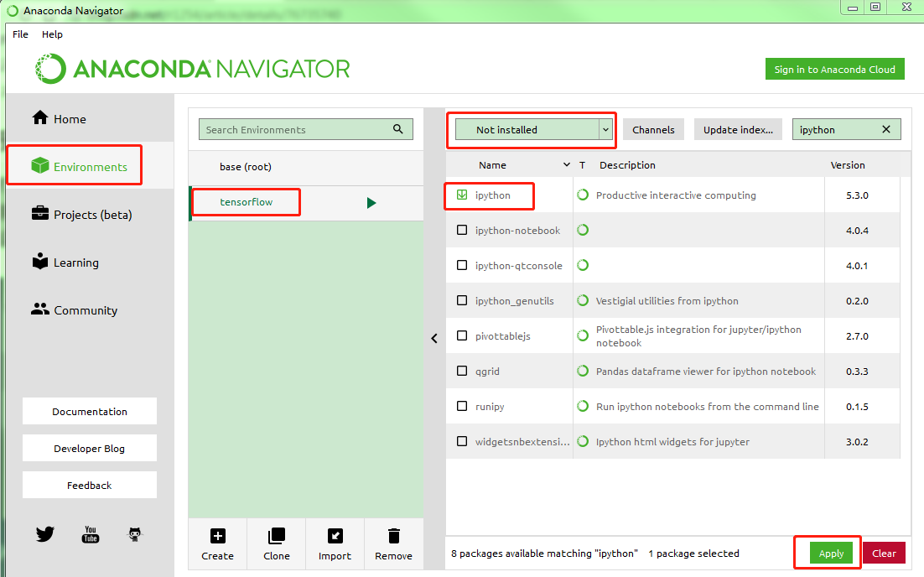Click the T column header
This screenshot has width=924, height=577.
(582, 165)
